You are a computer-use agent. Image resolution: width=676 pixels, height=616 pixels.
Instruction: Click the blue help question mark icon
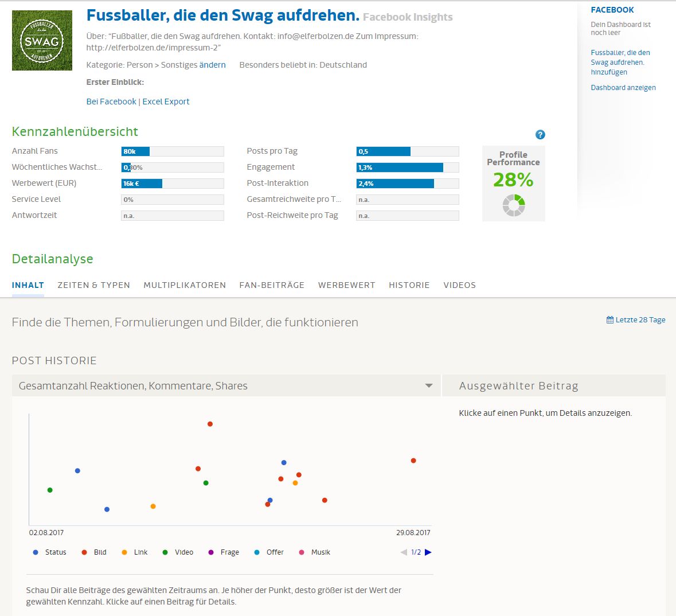coord(540,135)
